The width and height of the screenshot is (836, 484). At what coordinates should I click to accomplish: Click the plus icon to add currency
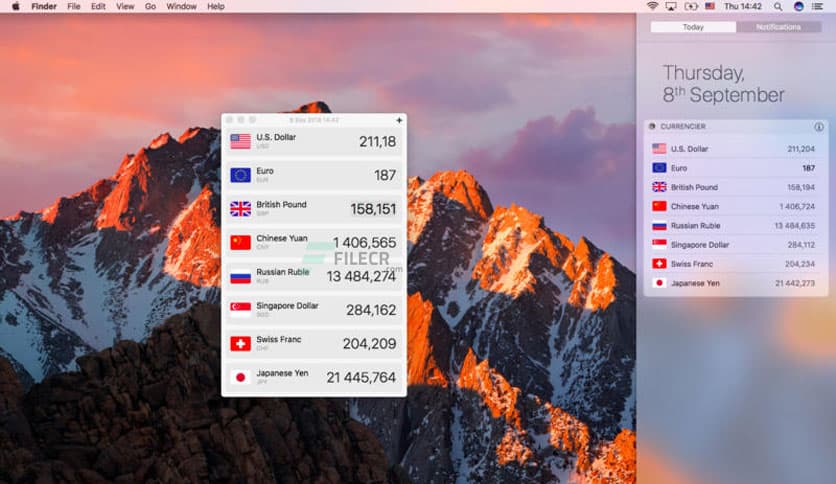click(x=399, y=120)
